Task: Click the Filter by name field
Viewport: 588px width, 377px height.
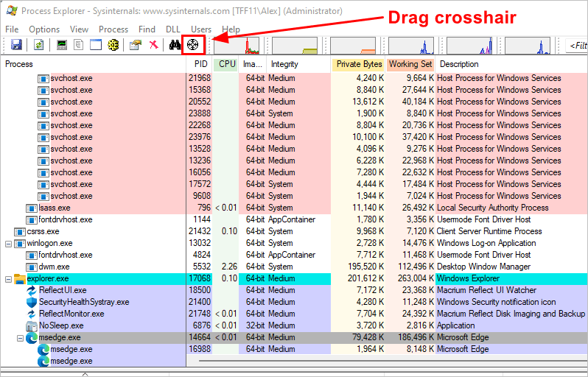Action: [577, 46]
